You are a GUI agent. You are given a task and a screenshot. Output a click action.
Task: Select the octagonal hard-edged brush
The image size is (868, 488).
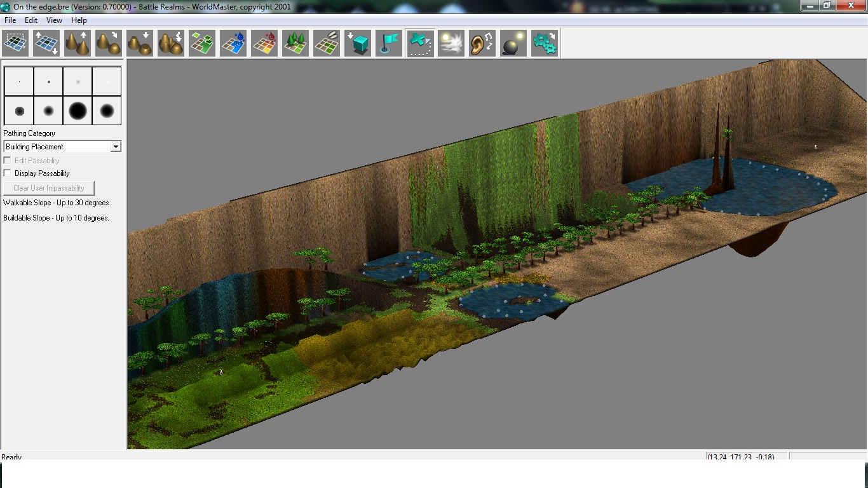19,111
